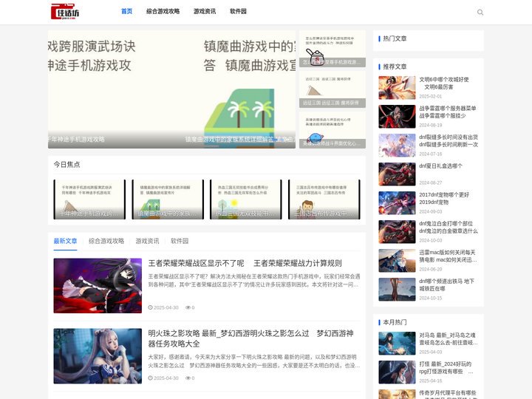Click thumbnail for dnf夏日礼盒选哪个
532x399 pixels.
(x=397, y=174)
